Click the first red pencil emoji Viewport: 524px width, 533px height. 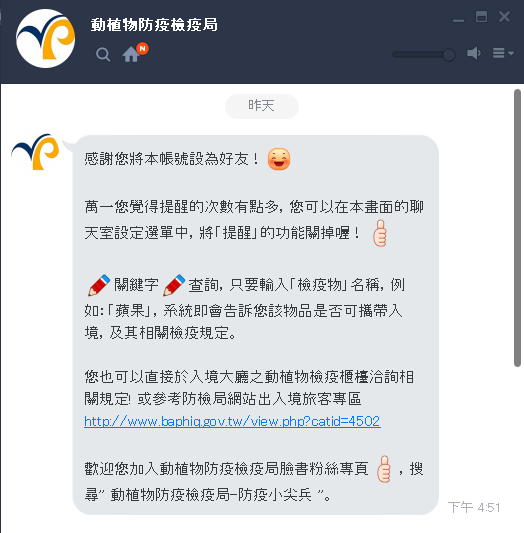pos(99,285)
